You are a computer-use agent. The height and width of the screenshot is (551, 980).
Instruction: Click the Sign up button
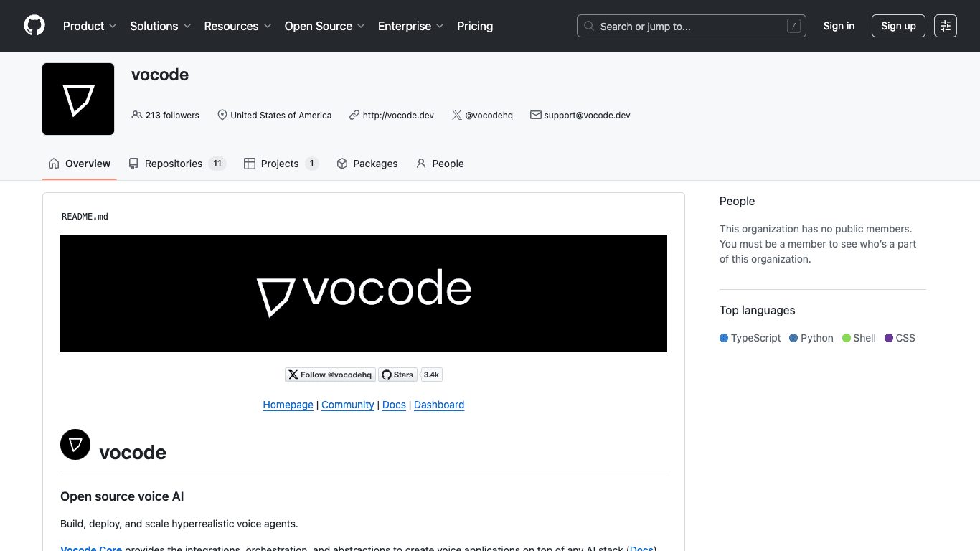pyautogui.click(x=899, y=26)
